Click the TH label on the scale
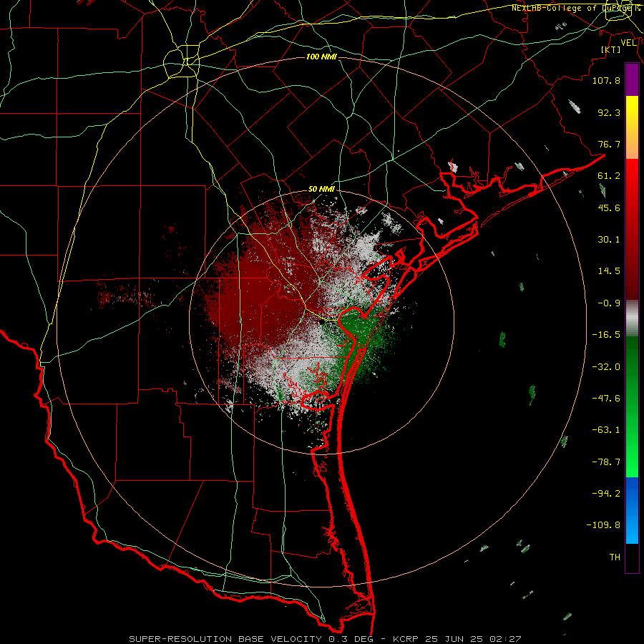The width and height of the screenshot is (644, 644). 615,557
